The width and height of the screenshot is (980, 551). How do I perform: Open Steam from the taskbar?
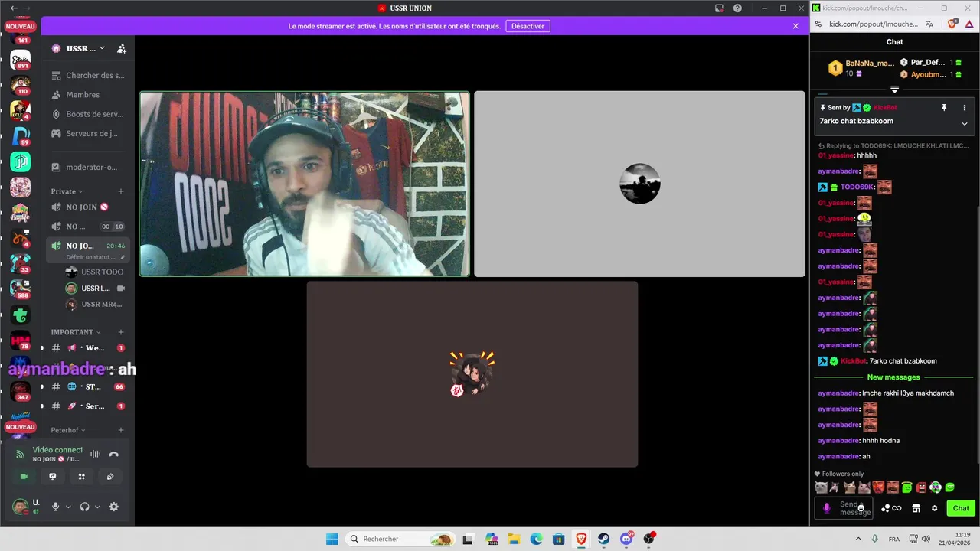(604, 539)
